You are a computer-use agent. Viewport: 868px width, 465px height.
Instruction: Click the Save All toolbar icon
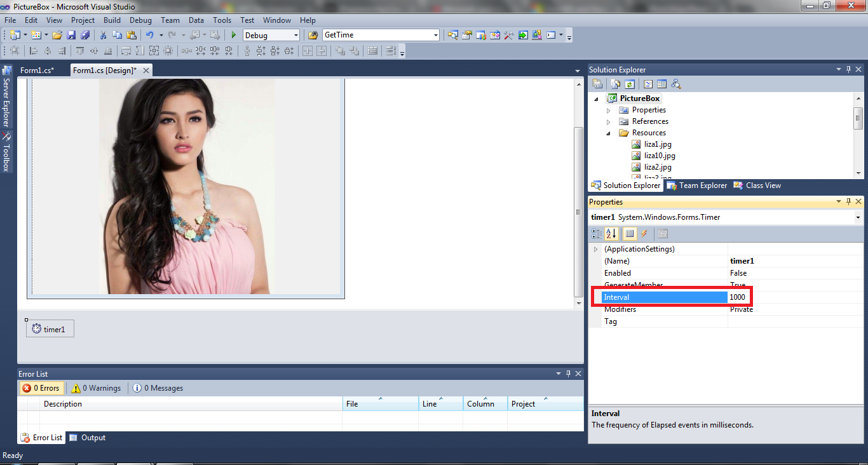85,35
